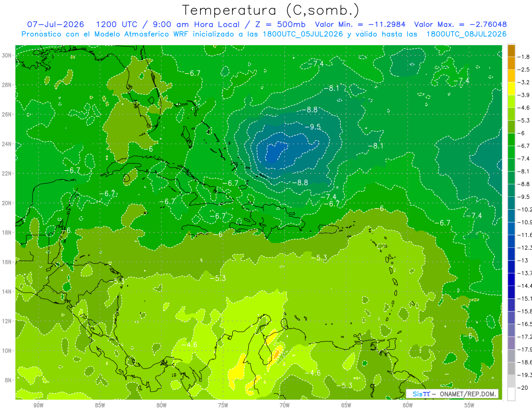Click the dark orange swatch atop the color bar
The image size is (532, 411).
coord(511,51)
